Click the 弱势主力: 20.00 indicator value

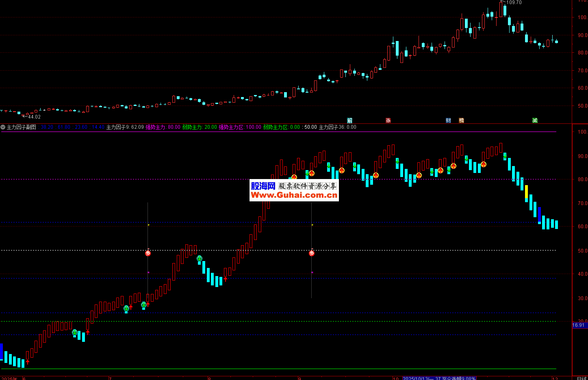(200, 127)
